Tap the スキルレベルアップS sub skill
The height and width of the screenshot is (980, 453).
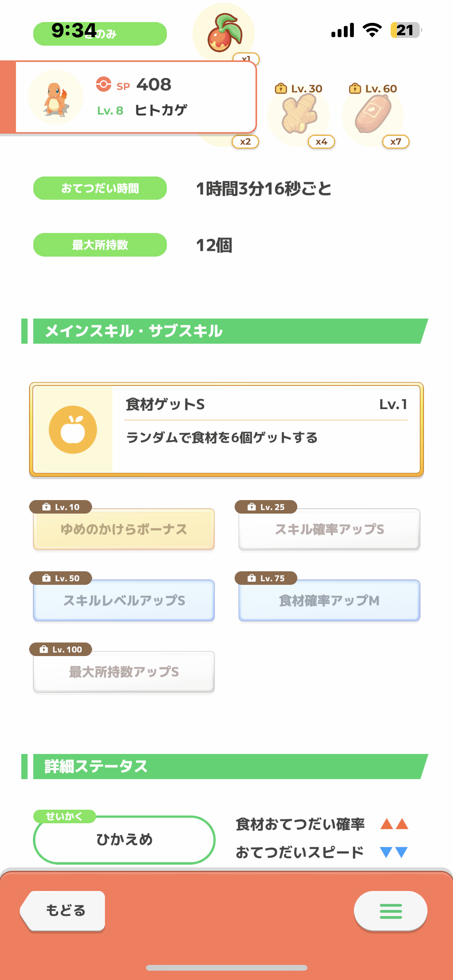pyautogui.click(x=124, y=600)
